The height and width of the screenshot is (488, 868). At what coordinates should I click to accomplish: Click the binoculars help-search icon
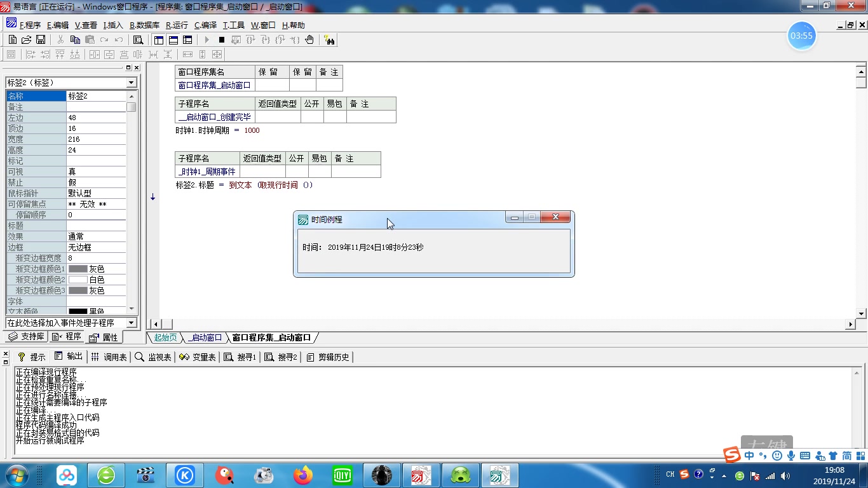tap(330, 40)
